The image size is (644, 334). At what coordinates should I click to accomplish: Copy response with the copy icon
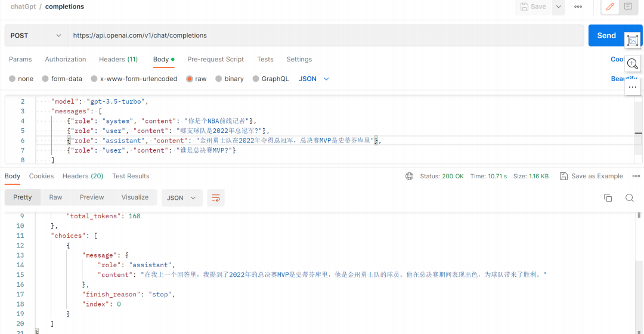[x=608, y=198]
